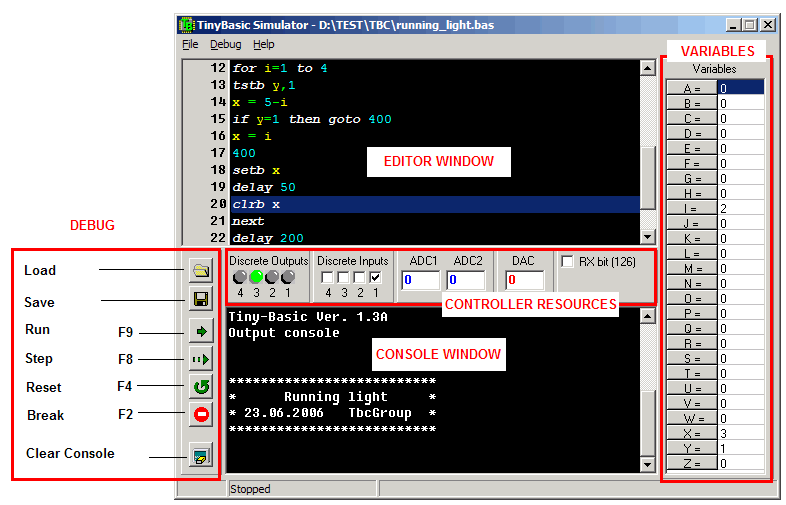Click the Save floppy disk icon
The image size is (786, 505).
click(200, 299)
